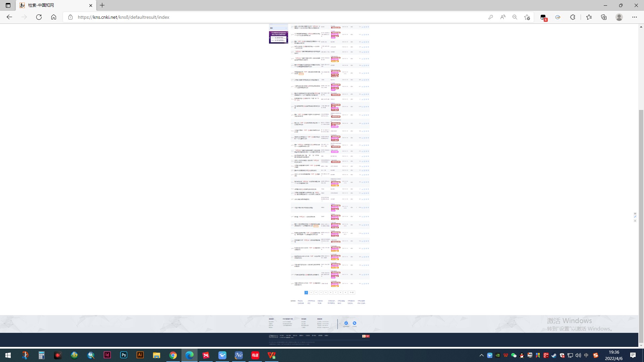Click the browser Home icon
This screenshot has width=644, height=362.
click(54, 17)
